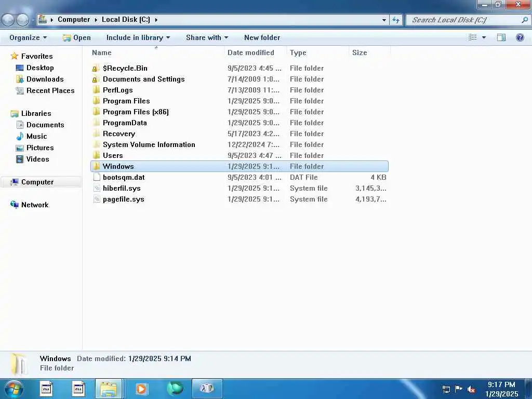Select the Program Files folder name

[x=127, y=101]
